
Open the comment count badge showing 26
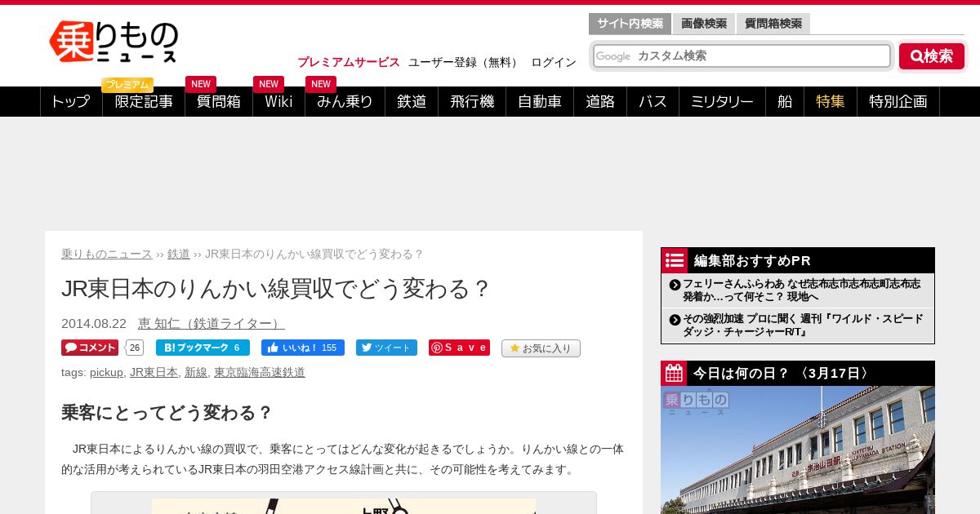click(135, 348)
